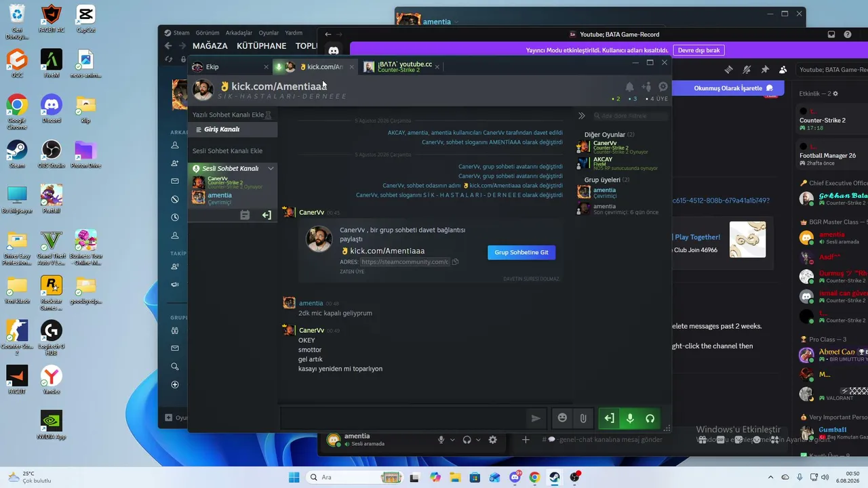Go to MAĞAZA in Steam navigation
The image size is (868, 488).
pyautogui.click(x=210, y=46)
